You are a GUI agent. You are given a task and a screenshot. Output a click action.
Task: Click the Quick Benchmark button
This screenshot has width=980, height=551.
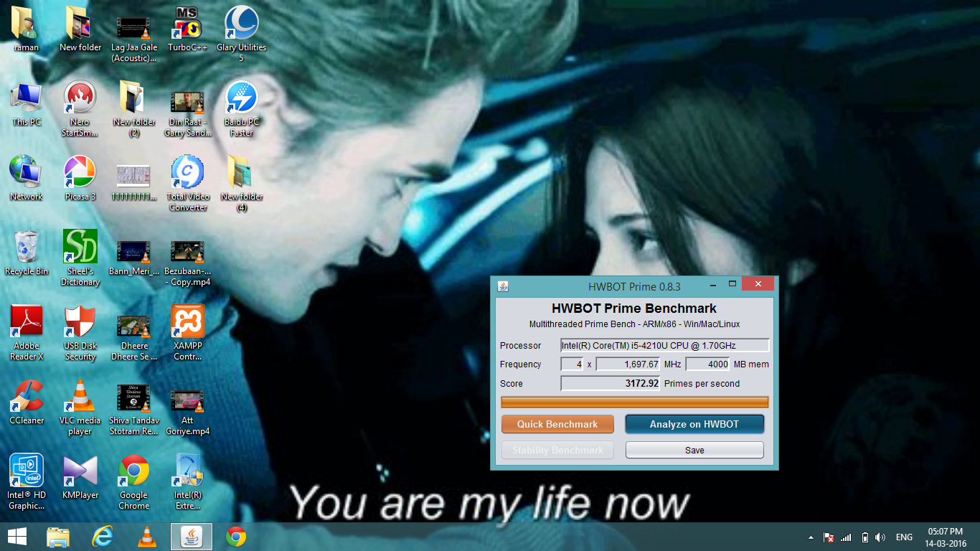(x=557, y=424)
